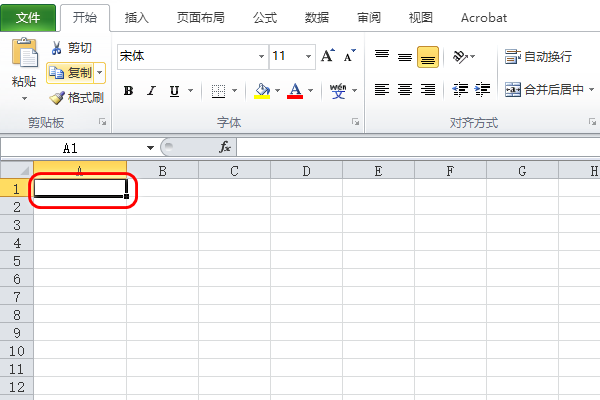Click the insert function fx icon
Viewport: 600px width, 400px height.
point(225,147)
